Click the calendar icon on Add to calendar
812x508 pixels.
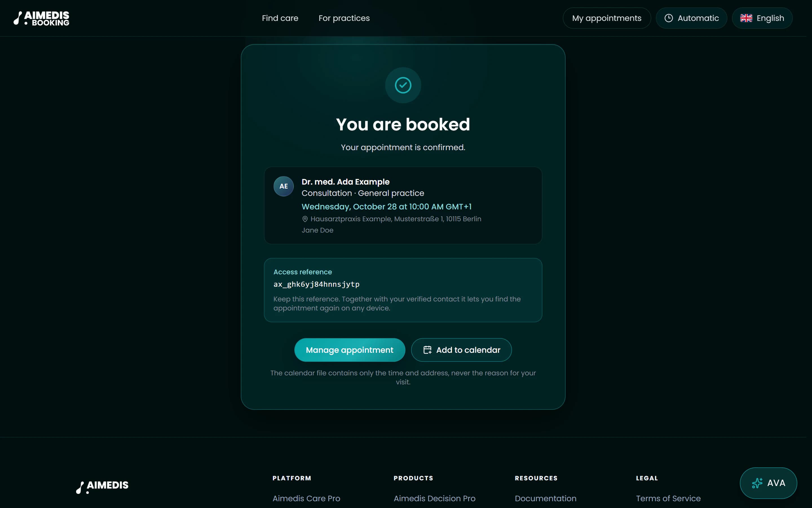(x=427, y=350)
